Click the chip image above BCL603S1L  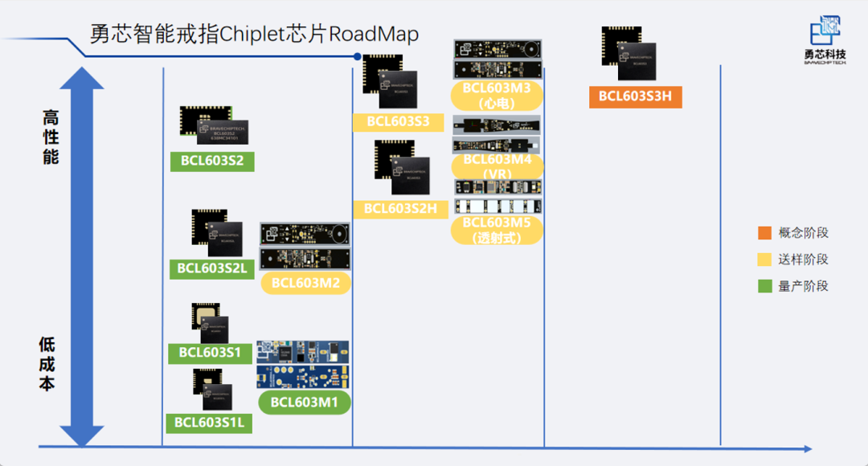[212, 391]
